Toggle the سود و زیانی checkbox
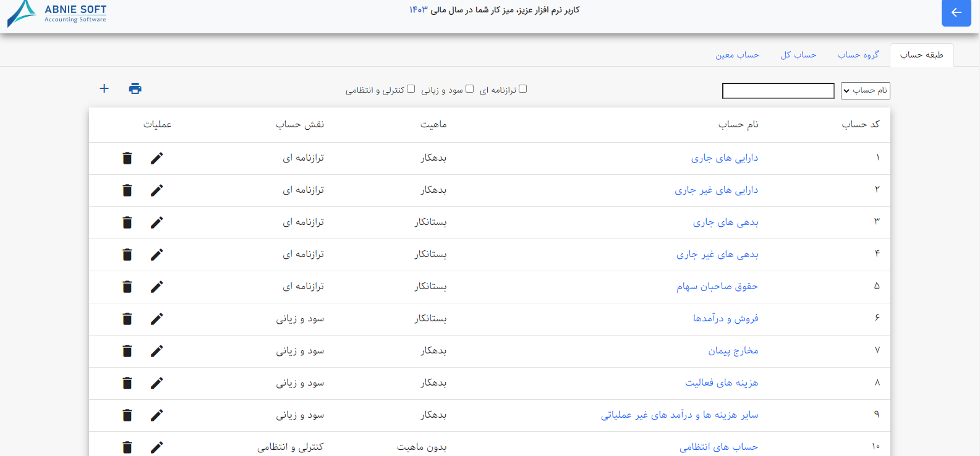The width and height of the screenshot is (980, 456). pos(470,89)
